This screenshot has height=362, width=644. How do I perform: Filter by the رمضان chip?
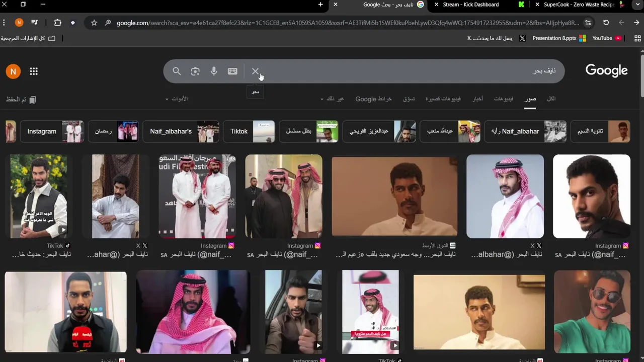click(x=113, y=131)
